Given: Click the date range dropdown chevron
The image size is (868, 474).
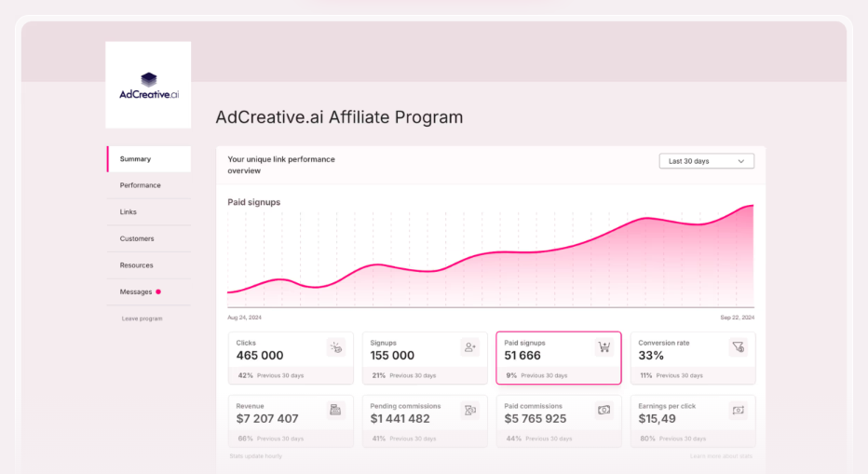Looking at the screenshot, I should pos(741,161).
